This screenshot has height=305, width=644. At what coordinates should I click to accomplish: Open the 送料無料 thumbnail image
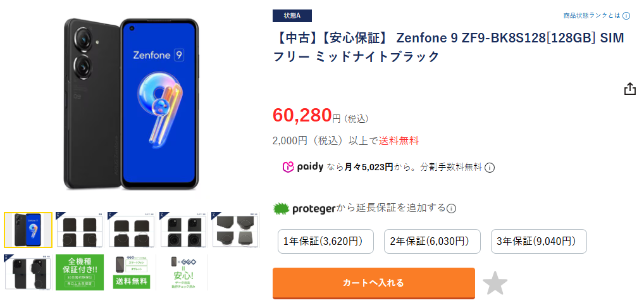coord(132,272)
